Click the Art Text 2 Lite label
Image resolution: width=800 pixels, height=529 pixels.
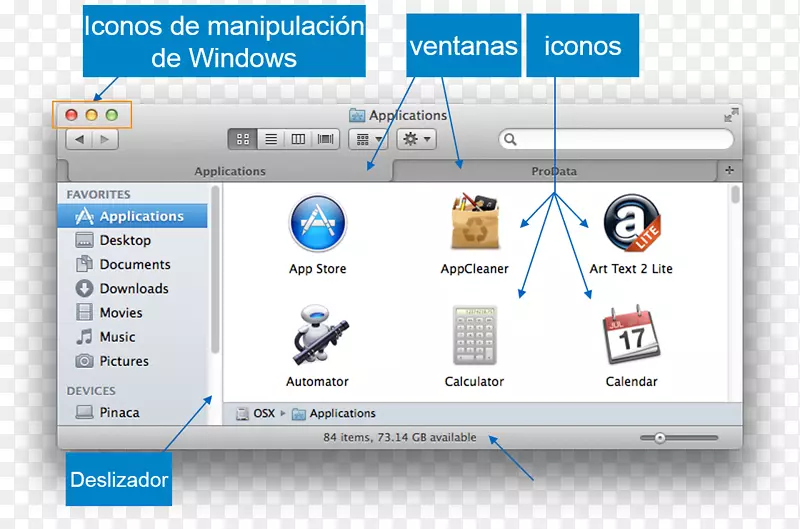click(x=631, y=269)
